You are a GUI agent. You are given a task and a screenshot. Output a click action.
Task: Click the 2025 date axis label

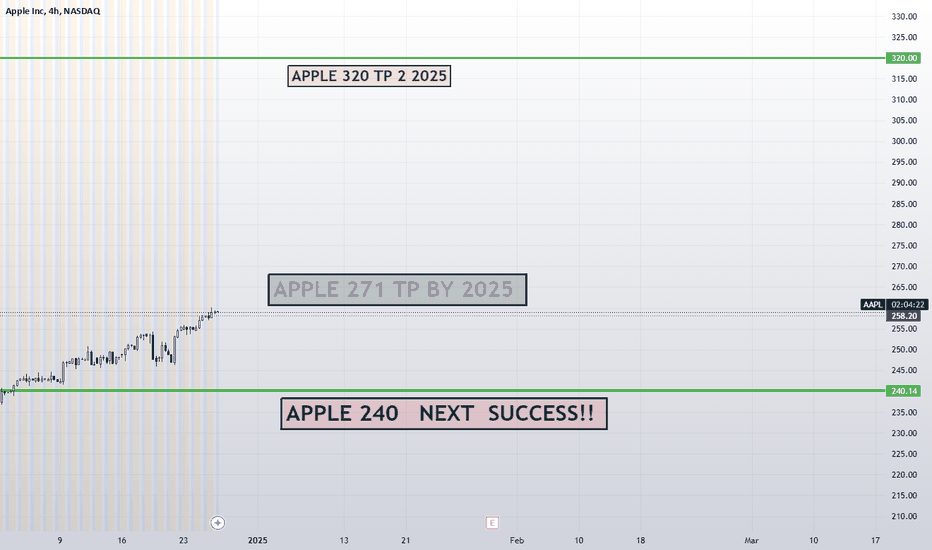tap(257, 540)
